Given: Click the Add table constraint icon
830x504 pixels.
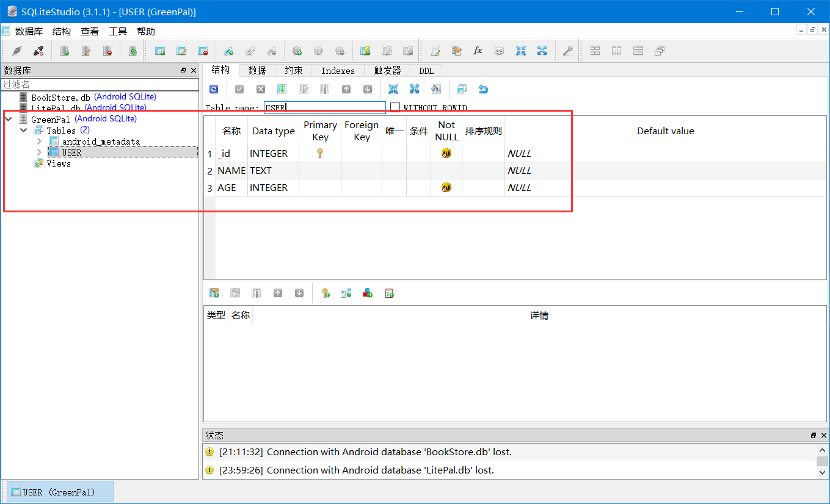Looking at the screenshot, I should (214, 293).
